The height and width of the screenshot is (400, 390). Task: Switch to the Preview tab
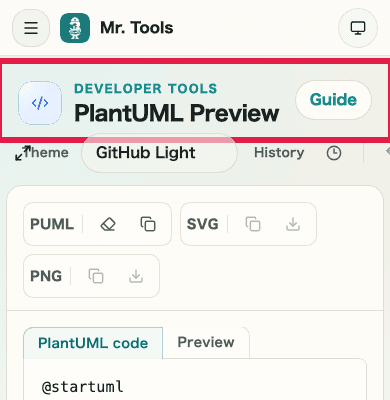click(206, 342)
